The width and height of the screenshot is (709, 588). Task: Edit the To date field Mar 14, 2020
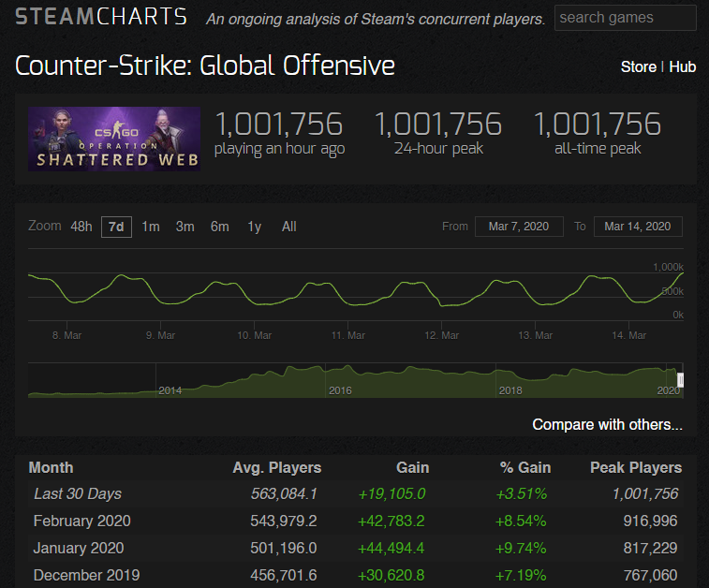coord(638,227)
